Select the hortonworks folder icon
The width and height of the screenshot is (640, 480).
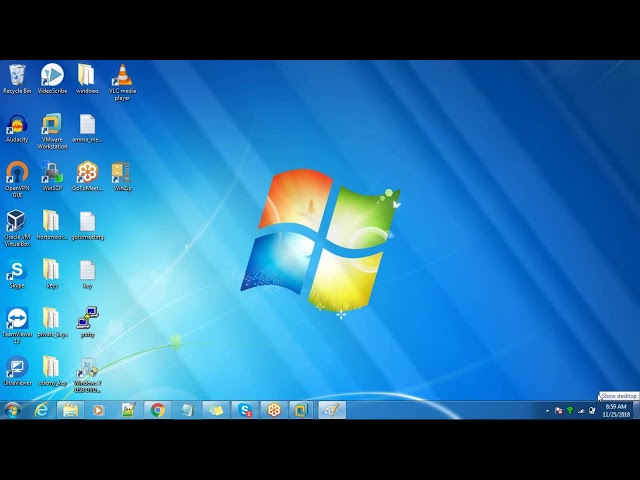tap(52, 225)
